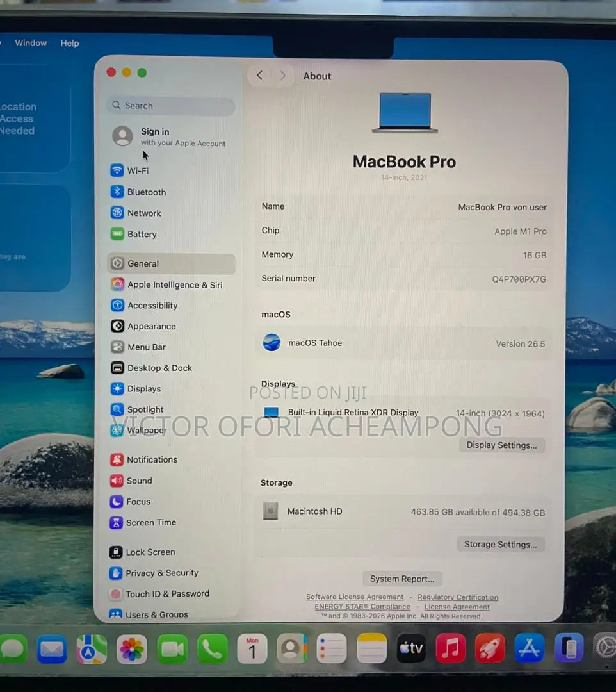The width and height of the screenshot is (616, 692).
Task: Open Music from the Dock
Action: (x=450, y=648)
